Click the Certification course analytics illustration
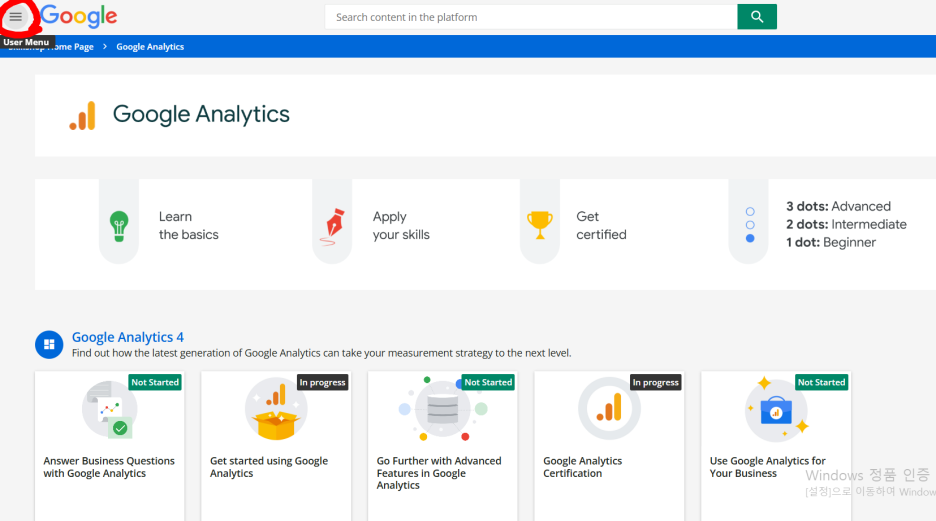Image resolution: width=936 pixels, height=521 pixels. [x=609, y=409]
